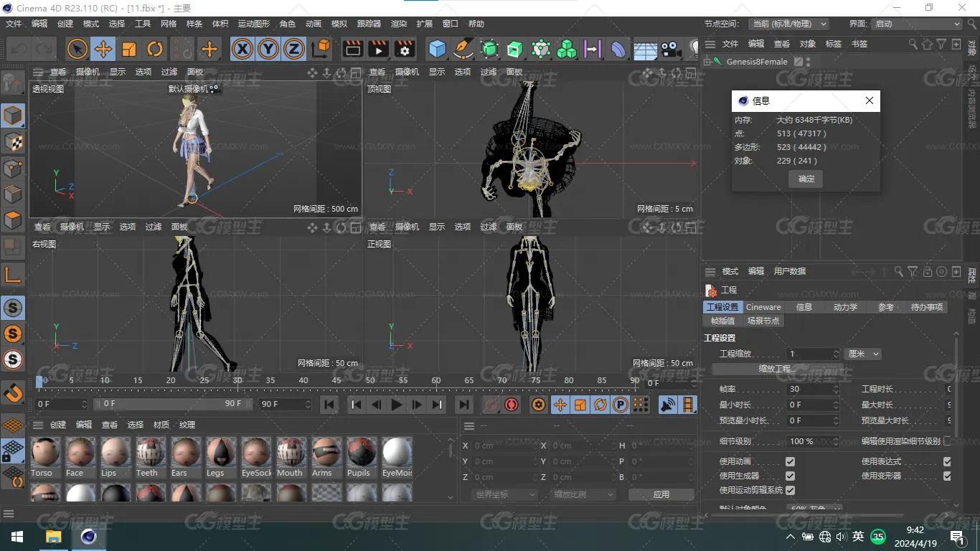
Task: Toggle the X axis lock
Action: 242,49
